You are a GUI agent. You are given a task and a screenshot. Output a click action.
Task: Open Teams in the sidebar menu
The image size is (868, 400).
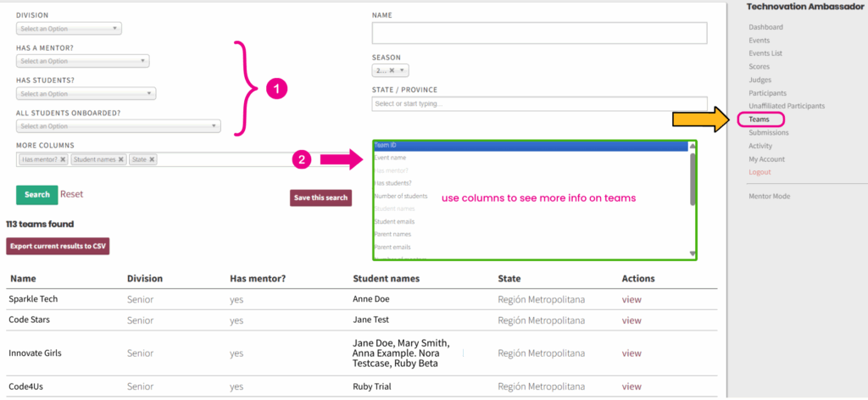759,119
